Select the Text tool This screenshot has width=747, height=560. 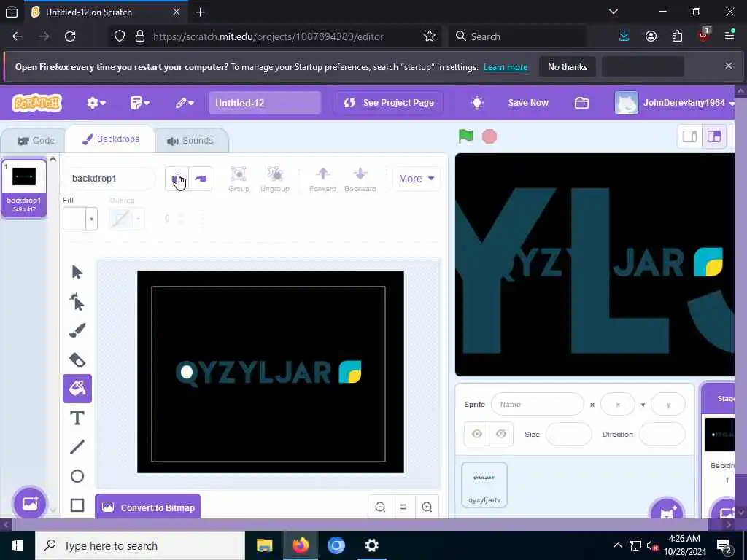(x=77, y=418)
